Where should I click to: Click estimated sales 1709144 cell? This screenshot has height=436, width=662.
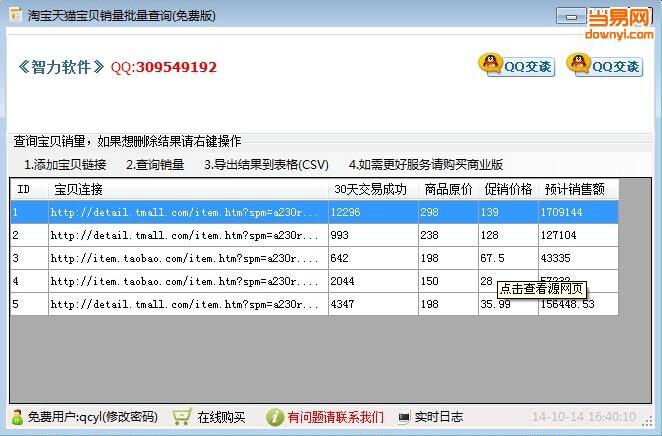578,212
